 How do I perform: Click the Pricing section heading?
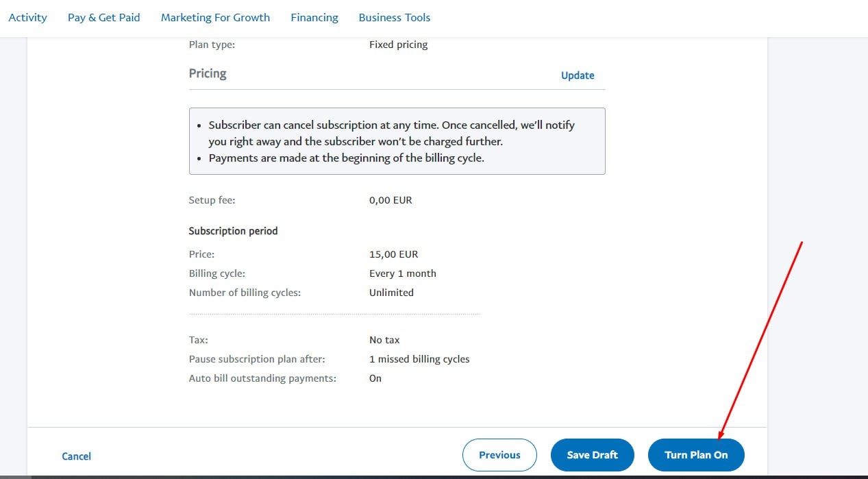point(208,73)
